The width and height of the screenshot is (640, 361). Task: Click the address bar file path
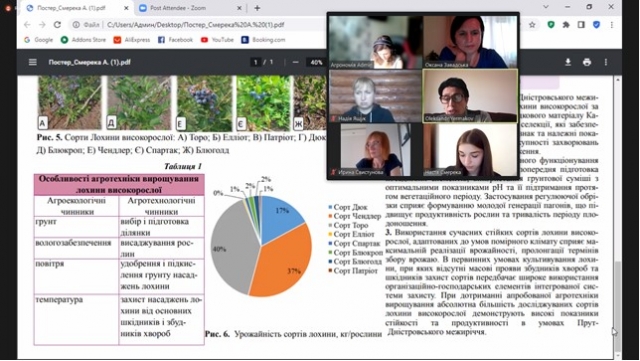coord(196,25)
